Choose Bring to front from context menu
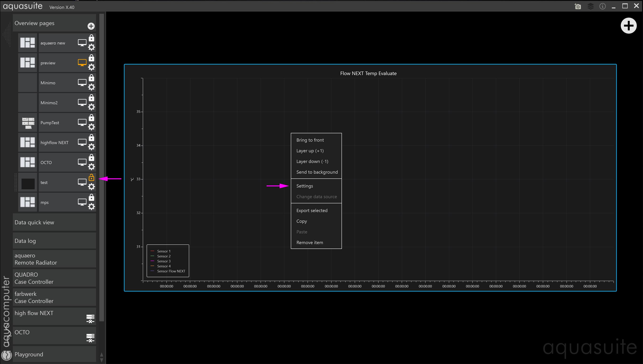Screen dimensions: 643x364 [310, 140]
